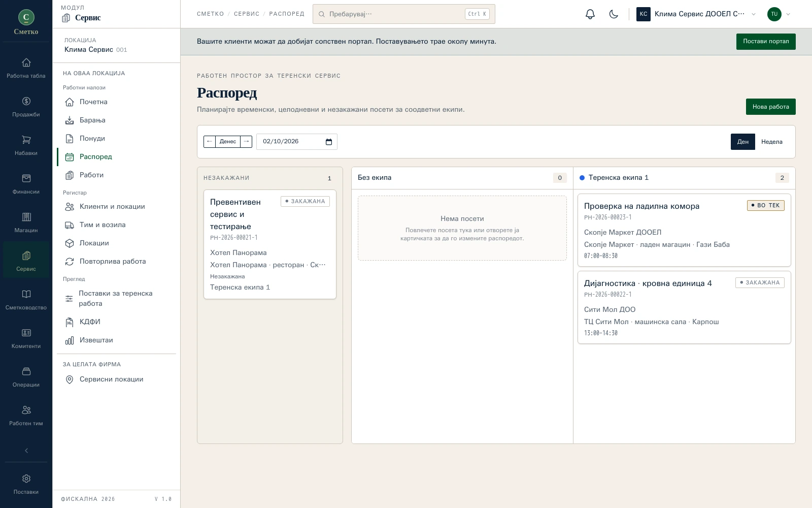Open the Продажби module icon
The width and height of the screenshot is (812, 508).
(26, 107)
